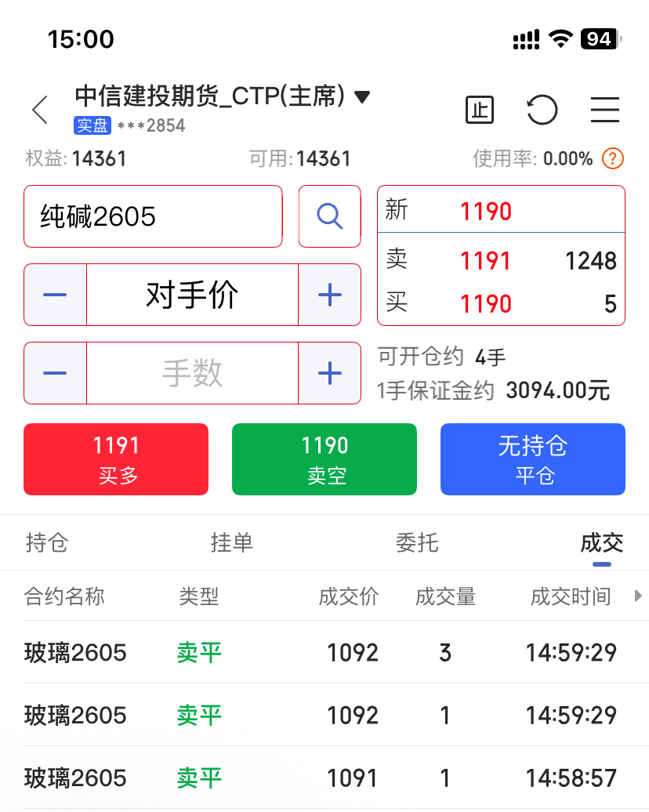
Task: Tap the blue 平仓 button
Action: [x=533, y=459]
